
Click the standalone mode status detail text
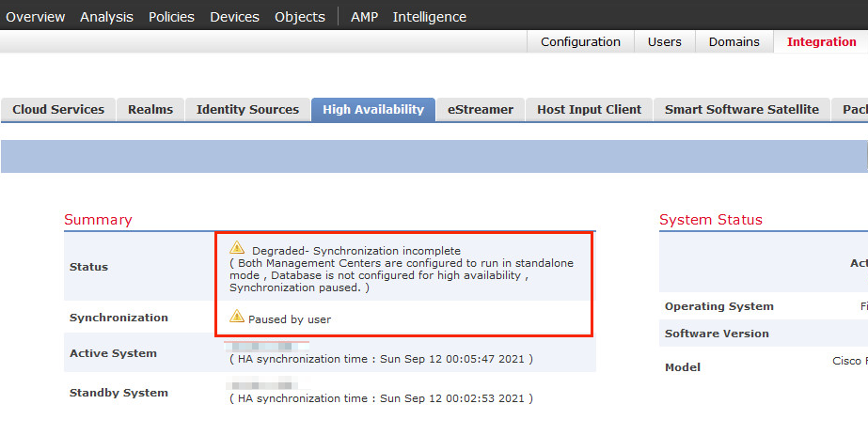[402, 275]
